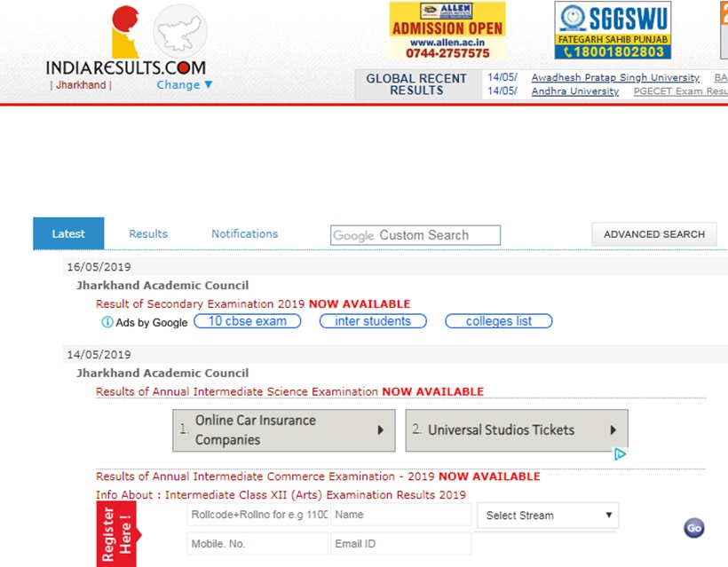Click the Global Recent Results label

416,84
